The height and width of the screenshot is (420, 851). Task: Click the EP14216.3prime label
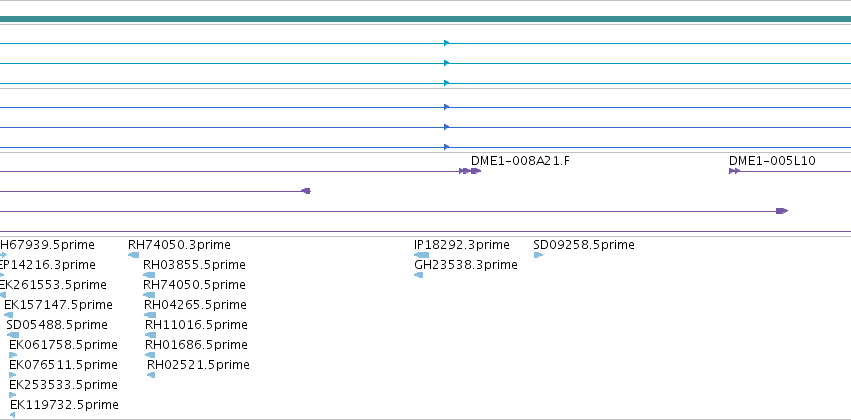[x=48, y=265]
